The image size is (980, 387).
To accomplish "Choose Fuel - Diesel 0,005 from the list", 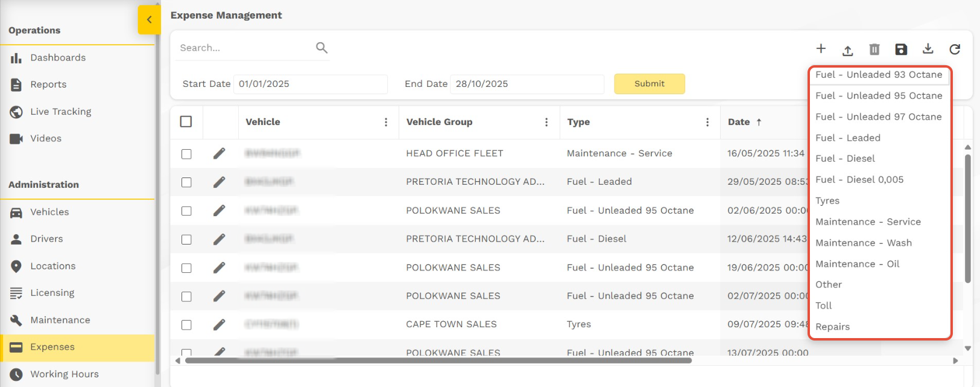I will [x=859, y=180].
